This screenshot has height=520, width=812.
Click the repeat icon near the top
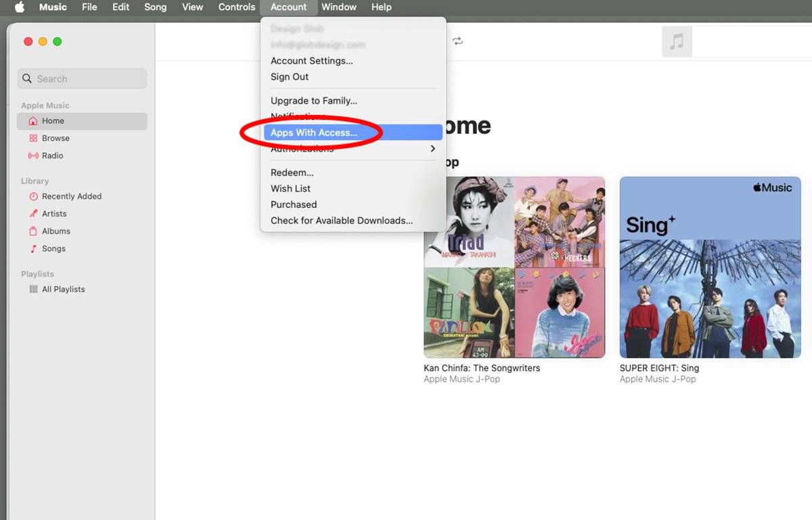458,41
